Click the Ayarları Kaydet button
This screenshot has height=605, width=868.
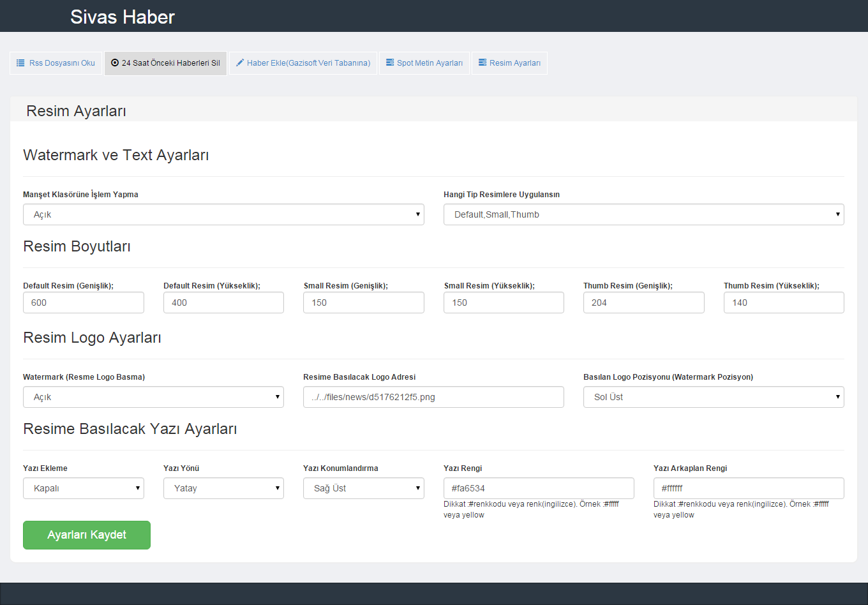coord(87,535)
